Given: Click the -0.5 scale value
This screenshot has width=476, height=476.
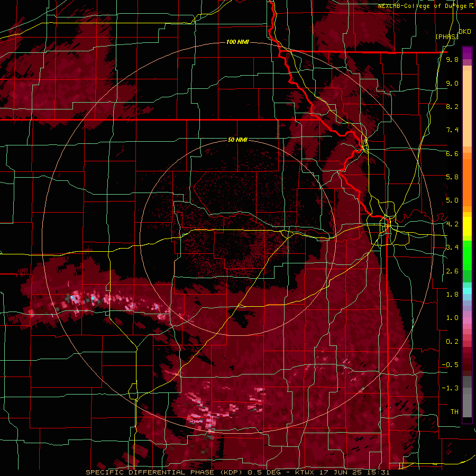Looking at the screenshot, I should point(450,365).
